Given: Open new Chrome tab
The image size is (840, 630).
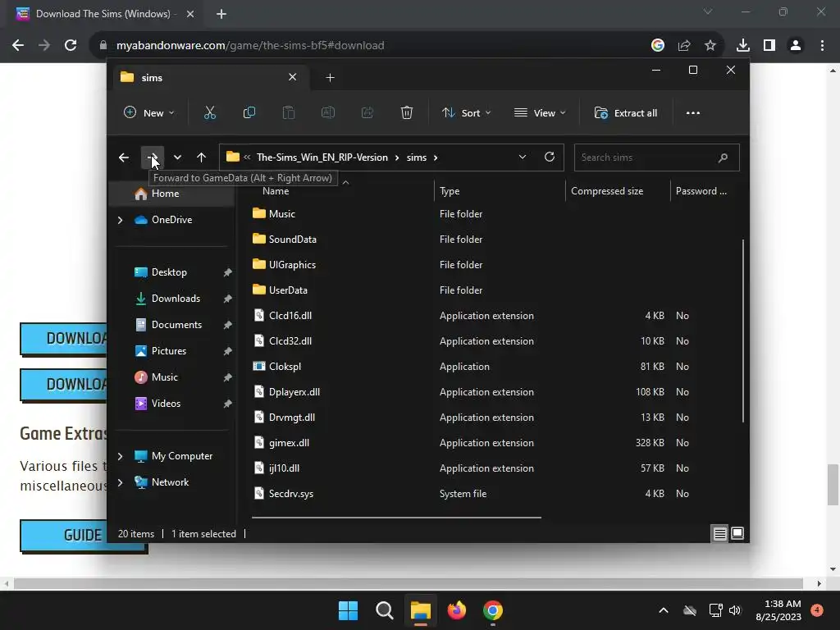Looking at the screenshot, I should coord(221,14).
